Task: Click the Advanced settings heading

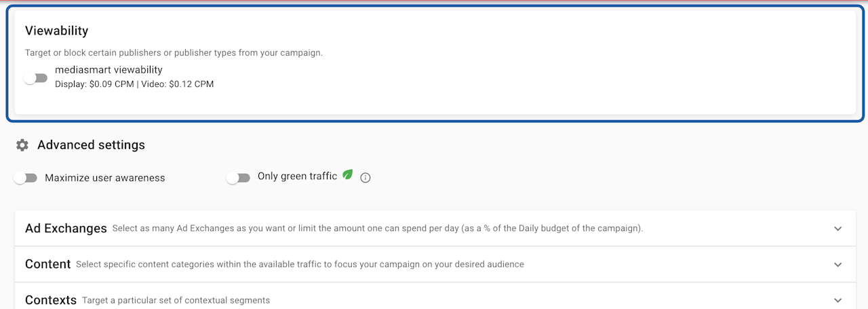Action: 91,145
